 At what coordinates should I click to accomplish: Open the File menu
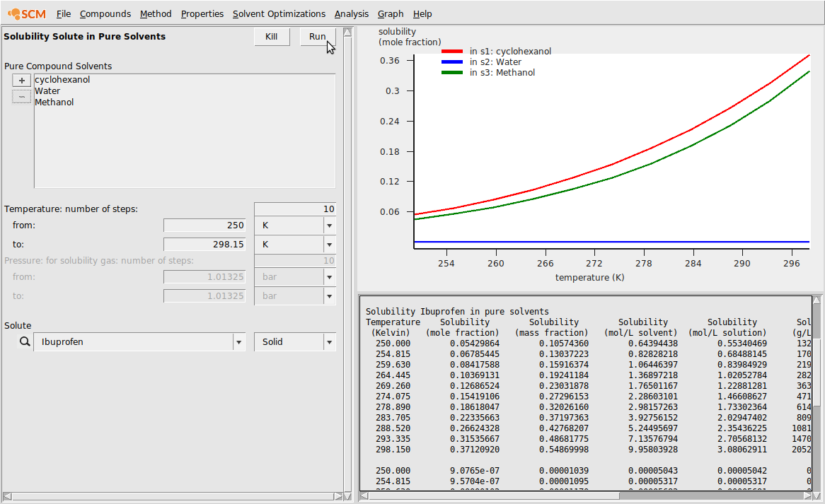(x=63, y=13)
